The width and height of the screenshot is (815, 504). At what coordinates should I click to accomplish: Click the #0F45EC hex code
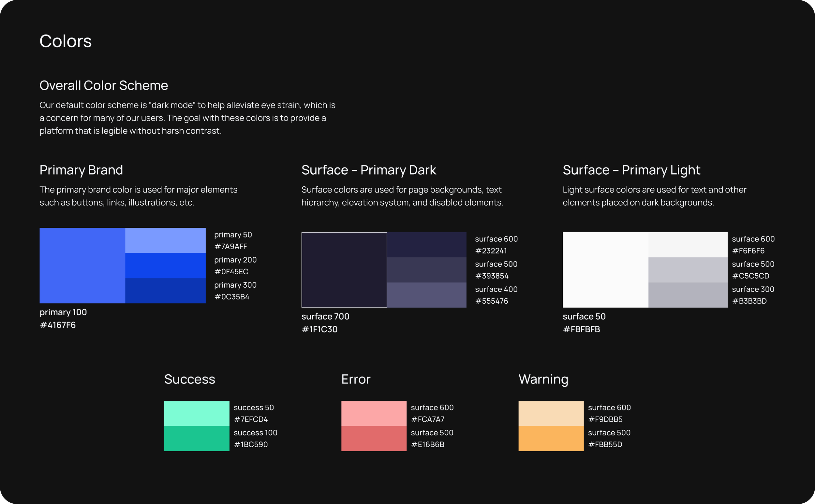[x=231, y=271]
